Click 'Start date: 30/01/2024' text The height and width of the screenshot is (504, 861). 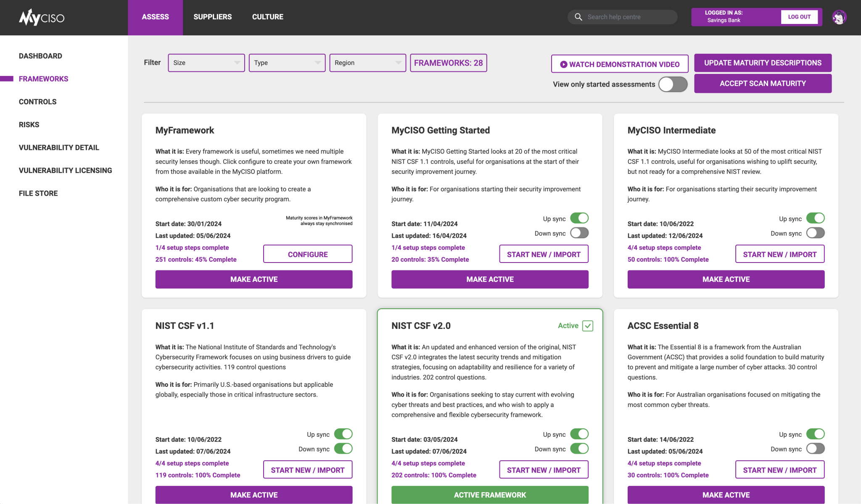[x=188, y=224]
